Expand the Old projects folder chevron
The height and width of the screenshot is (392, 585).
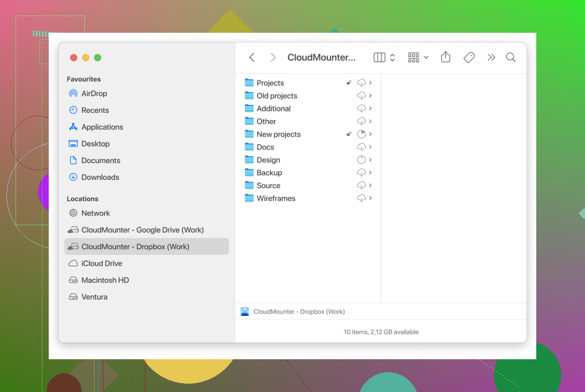[x=370, y=96]
